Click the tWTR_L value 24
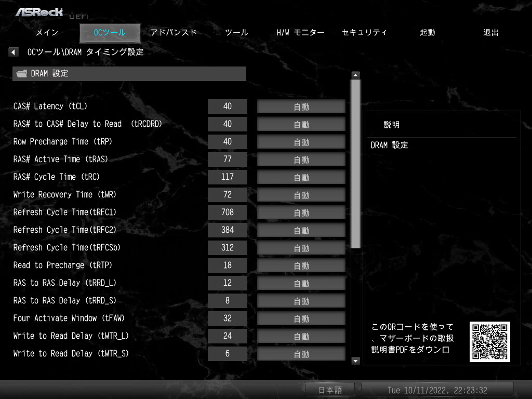Viewport: 532px width, 399px height. [x=228, y=336]
